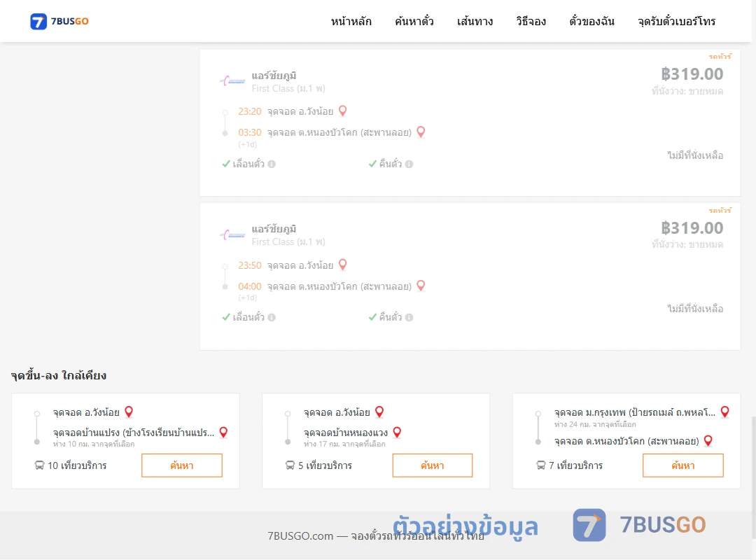
Task: Click ฿319.00 price on 23:20 trip
Action: [x=692, y=73]
